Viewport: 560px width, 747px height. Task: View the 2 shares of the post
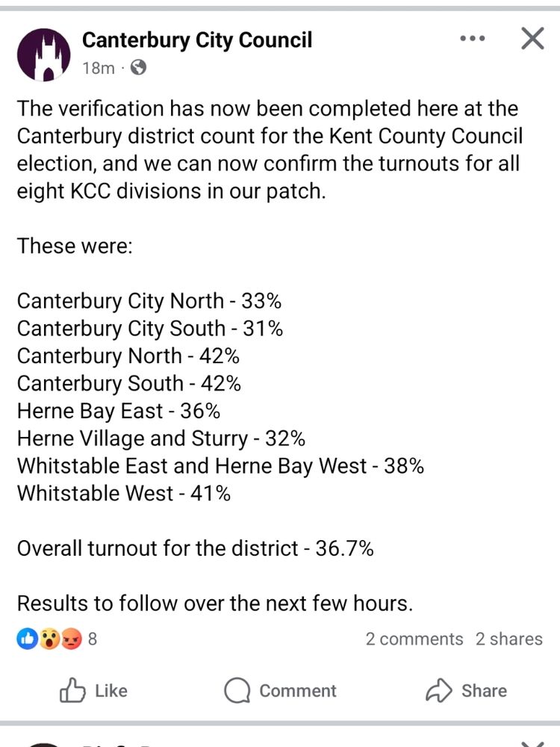click(x=507, y=639)
